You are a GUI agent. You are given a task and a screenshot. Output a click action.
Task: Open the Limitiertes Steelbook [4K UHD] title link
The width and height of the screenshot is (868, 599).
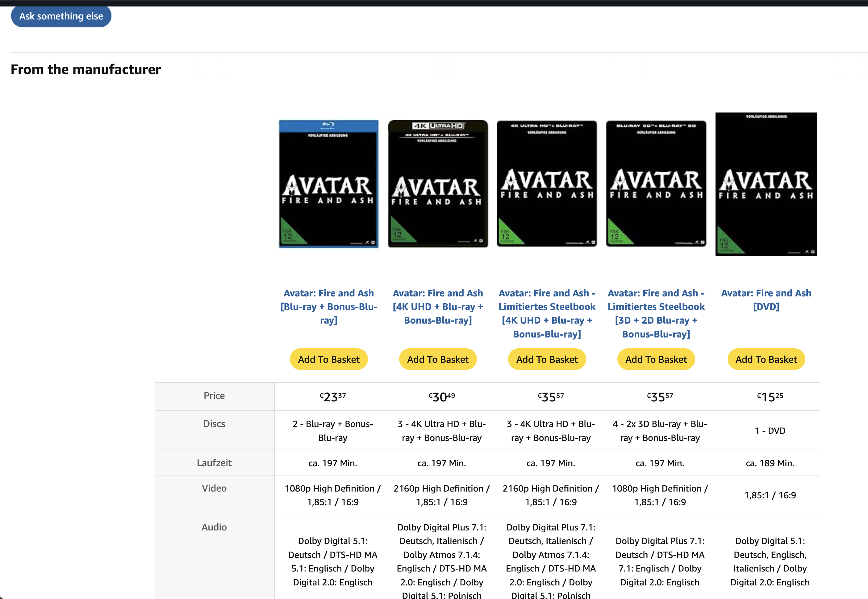(547, 313)
